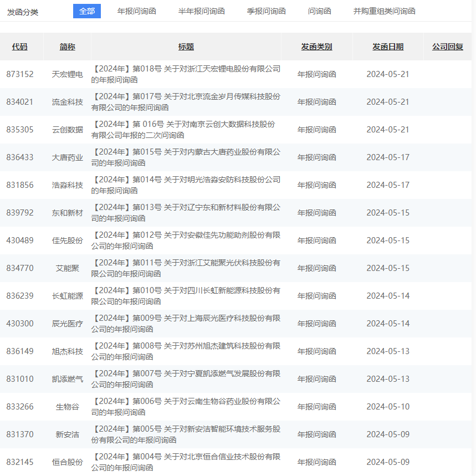Image resolution: width=476 pixels, height=476 pixels.
Task: Select company name 凯添燃气
Action: click(x=68, y=379)
